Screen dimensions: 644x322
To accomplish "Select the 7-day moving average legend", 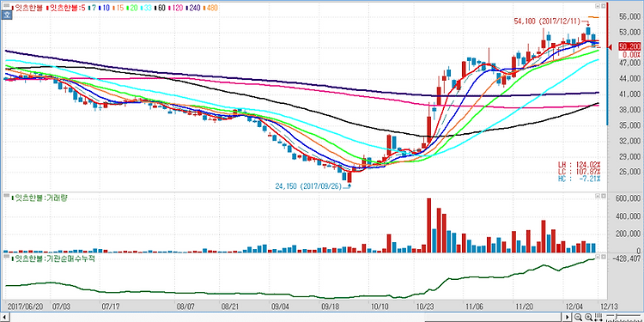I will [x=92, y=8].
